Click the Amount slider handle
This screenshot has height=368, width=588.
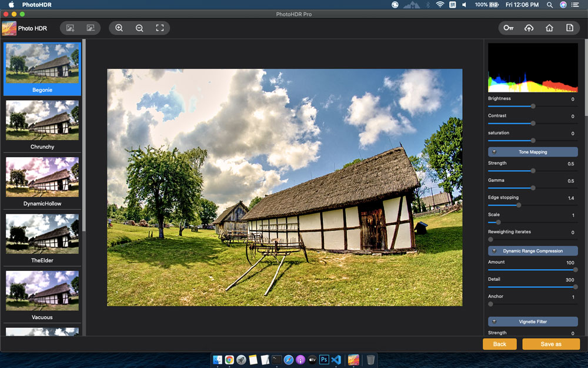coord(575,270)
